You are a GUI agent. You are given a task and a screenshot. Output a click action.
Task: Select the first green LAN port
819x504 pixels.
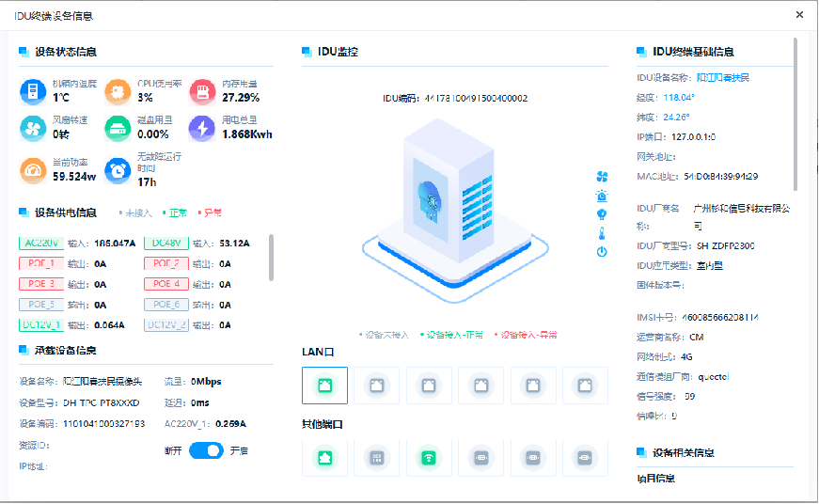point(324,385)
